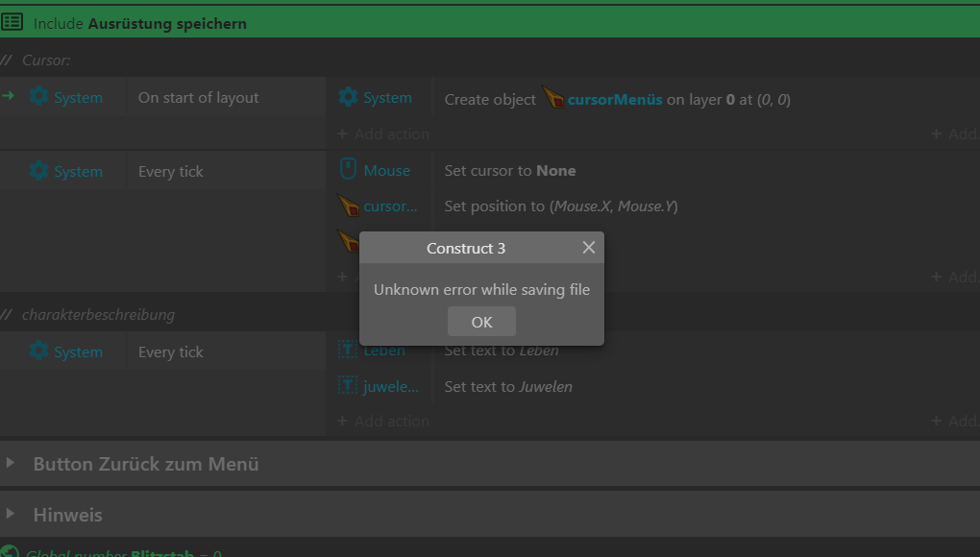Select the charakterbeschreibung comment row

tap(98, 315)
